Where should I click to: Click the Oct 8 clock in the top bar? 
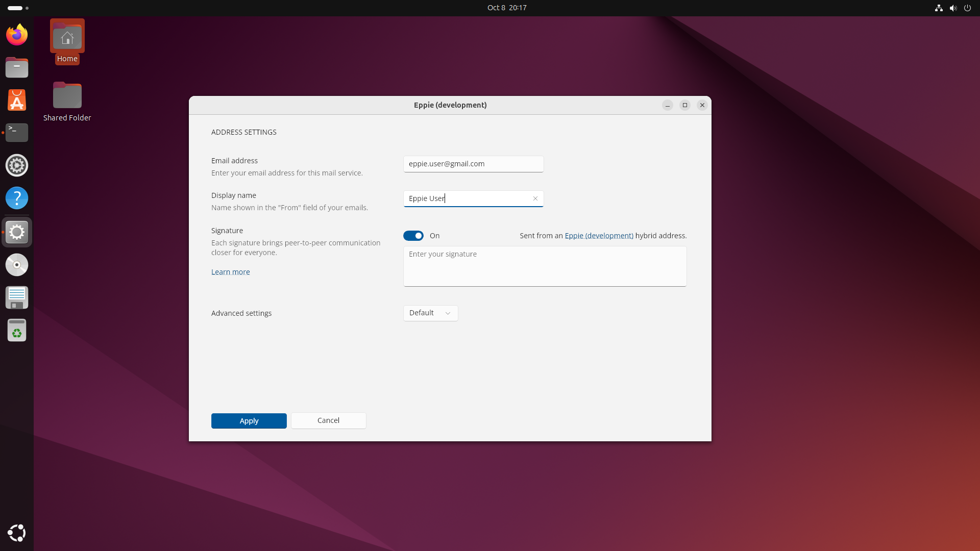[506, 8]
